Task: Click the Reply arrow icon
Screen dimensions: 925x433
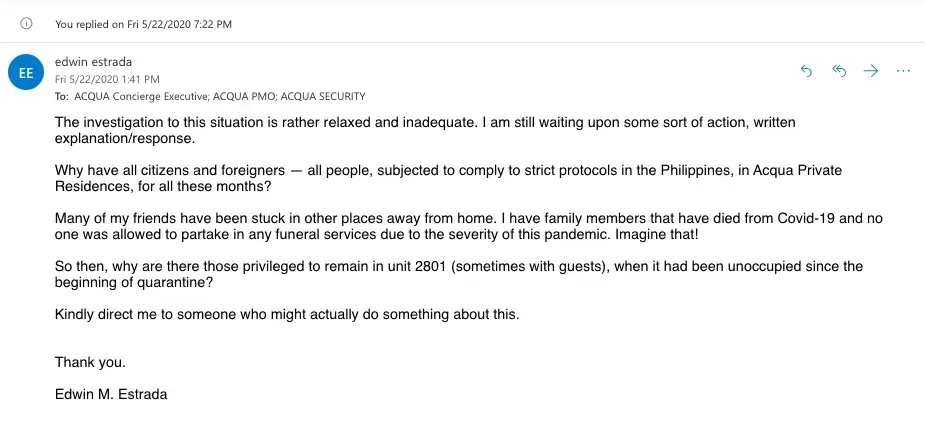Action: [807, 71]
